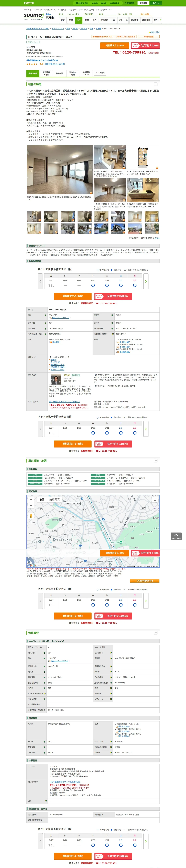Image resolution: width=186 pixels, height=868 pixels.
Task: Click お気に入りに追加する button
Action: point(126,37)
